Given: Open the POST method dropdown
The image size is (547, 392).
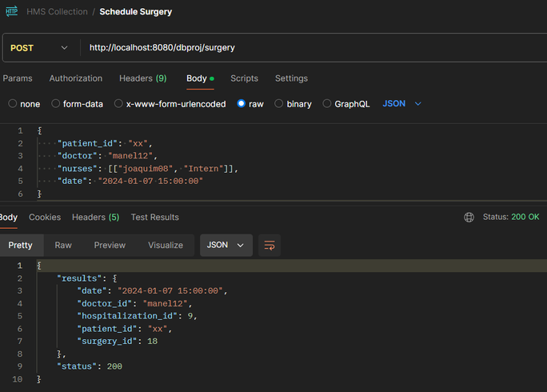Looking at the screenshot, I should tap(39, 48).
